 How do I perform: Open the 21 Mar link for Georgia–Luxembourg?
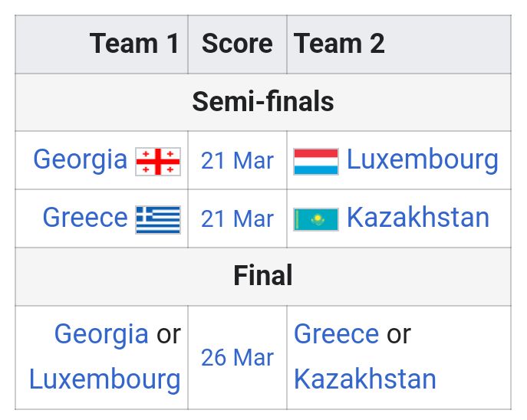237,161
